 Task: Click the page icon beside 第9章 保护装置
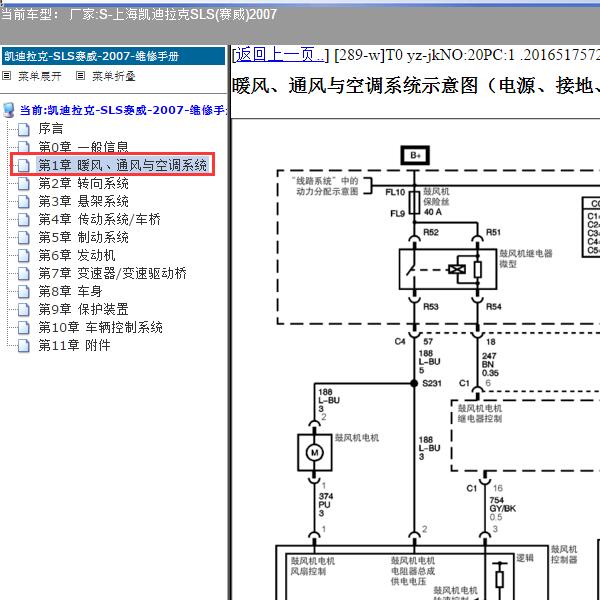pos(24,310)
